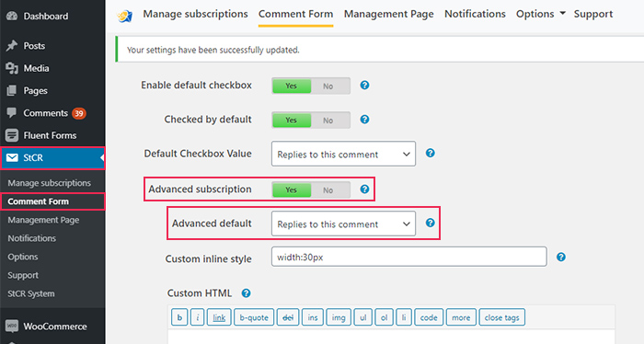Open Management Page in sidebar submenu

click(43, 220)
